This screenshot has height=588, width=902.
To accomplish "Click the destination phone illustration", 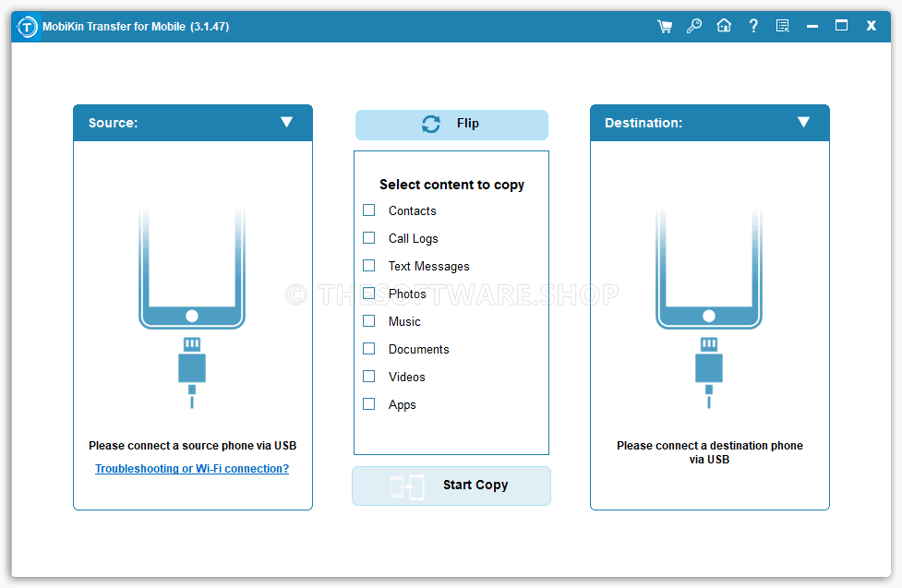I will [x=709, y=307].
